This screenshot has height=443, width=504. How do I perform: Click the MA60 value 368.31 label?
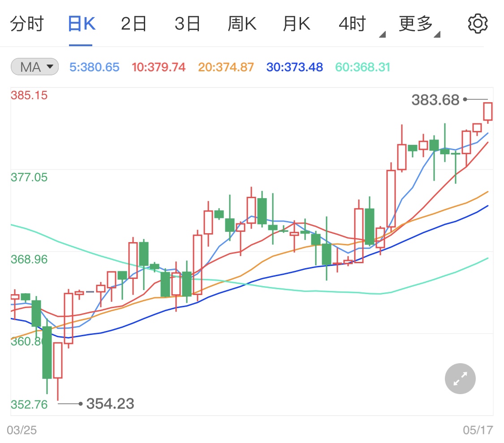[x=362, y=66]
